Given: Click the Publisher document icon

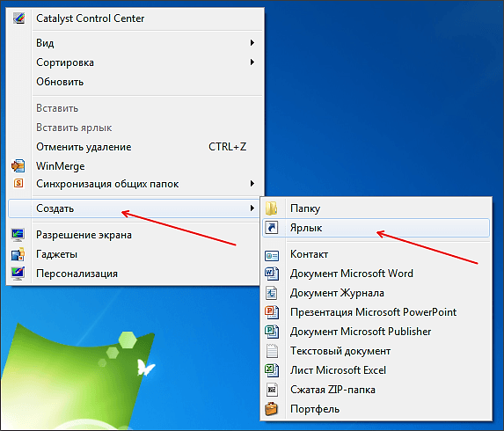Looking at the screenshot, I should click(x=272, y=332).
